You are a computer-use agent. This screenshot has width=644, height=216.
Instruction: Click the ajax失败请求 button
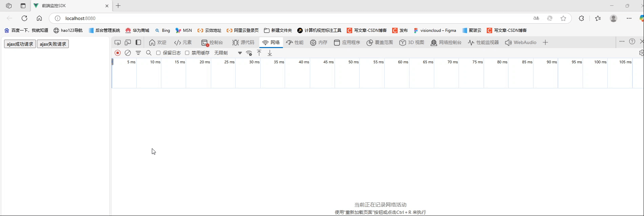[53, 44]
